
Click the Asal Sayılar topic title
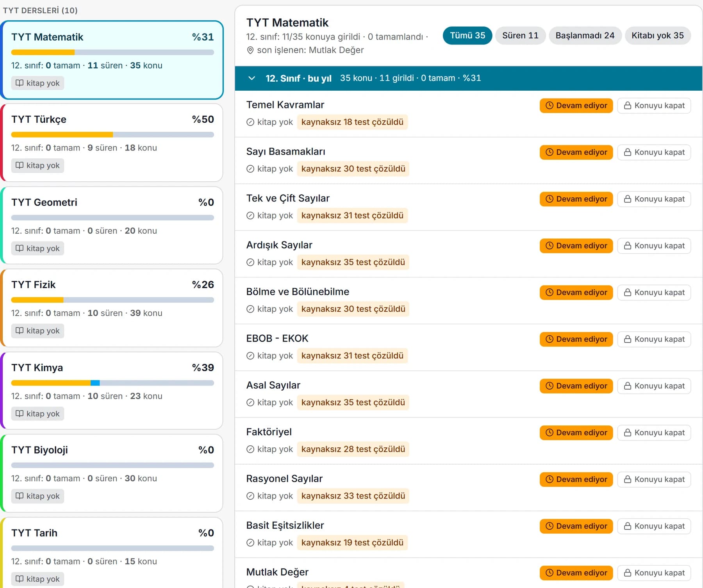(x=273, y=385)
